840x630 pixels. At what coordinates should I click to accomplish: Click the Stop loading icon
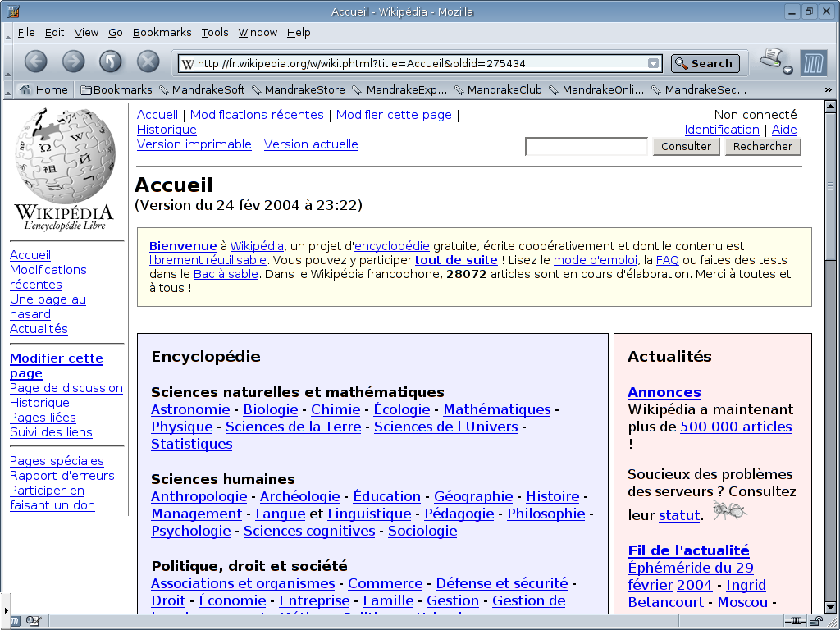click(148, 62)
